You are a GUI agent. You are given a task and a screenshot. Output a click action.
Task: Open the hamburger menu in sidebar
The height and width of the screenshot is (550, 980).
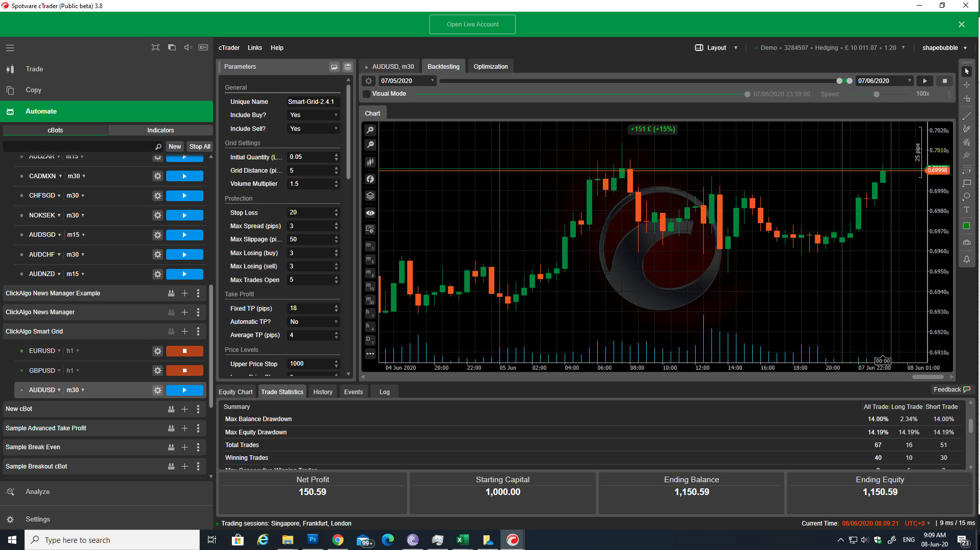tap(10, 48)
